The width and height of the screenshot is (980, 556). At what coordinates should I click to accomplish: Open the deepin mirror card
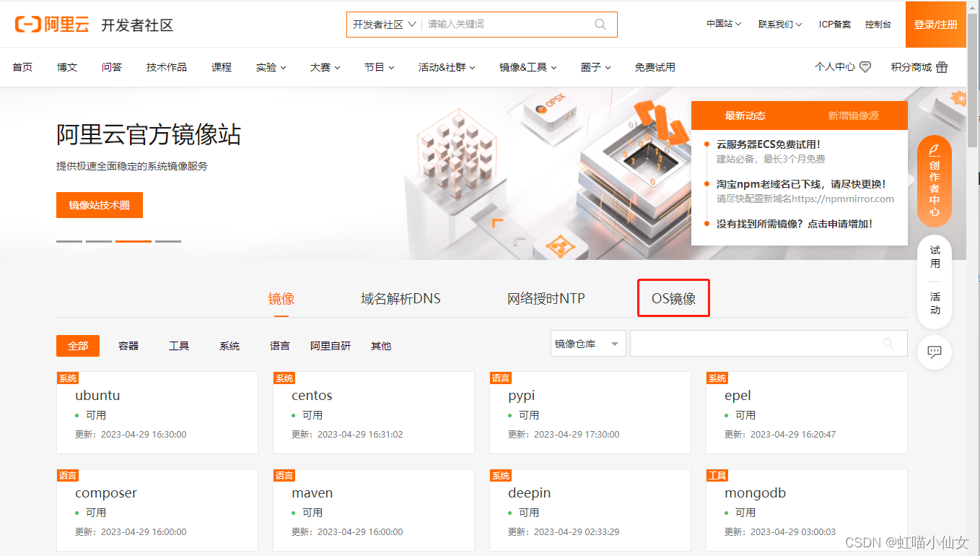[590, 510]
